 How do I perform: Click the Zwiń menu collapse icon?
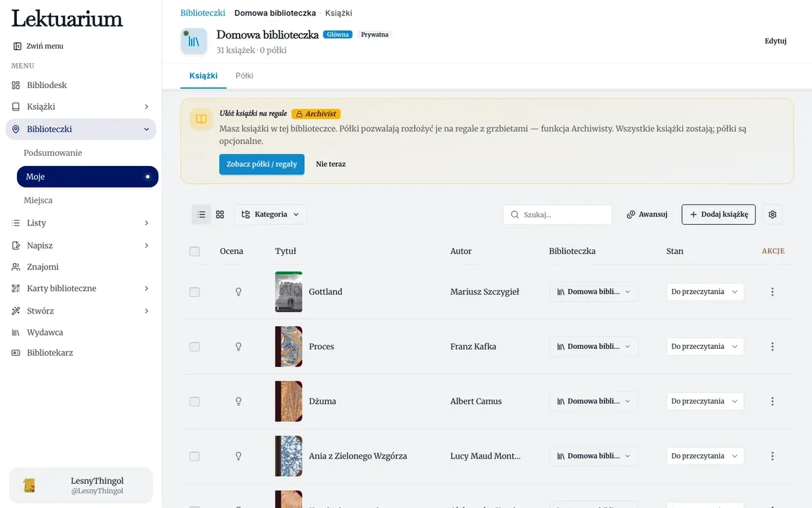(x=18, y=46)
